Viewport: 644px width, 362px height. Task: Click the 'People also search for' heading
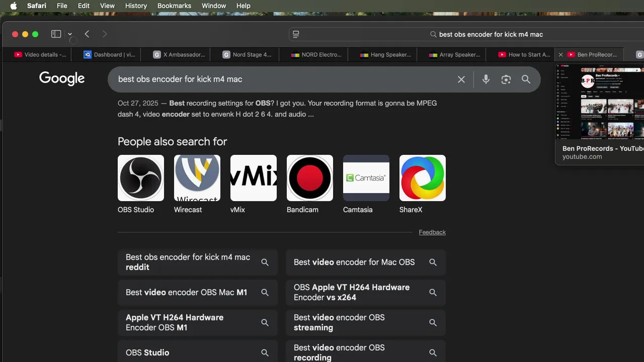pos(172,142)
